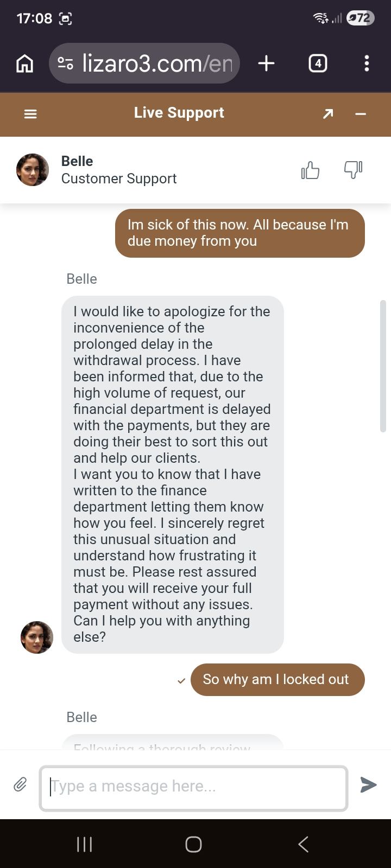Open Live Support hamburger menu
The image size is (391, 868).
30,114
